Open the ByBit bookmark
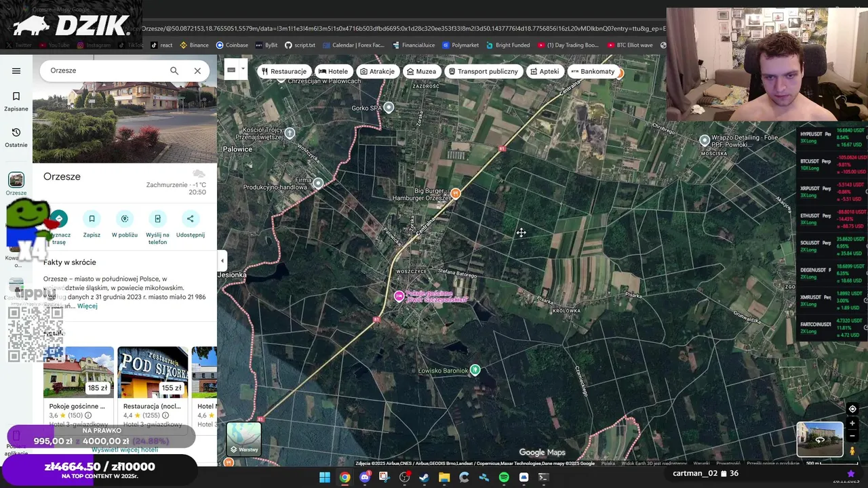This screenshot has height=488, width=868. [x=266, y=45]
